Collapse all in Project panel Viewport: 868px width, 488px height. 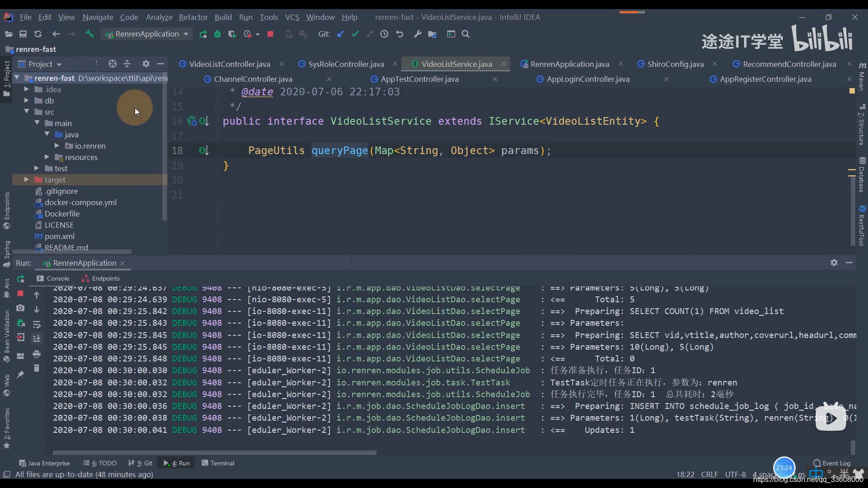pos(127,64)
